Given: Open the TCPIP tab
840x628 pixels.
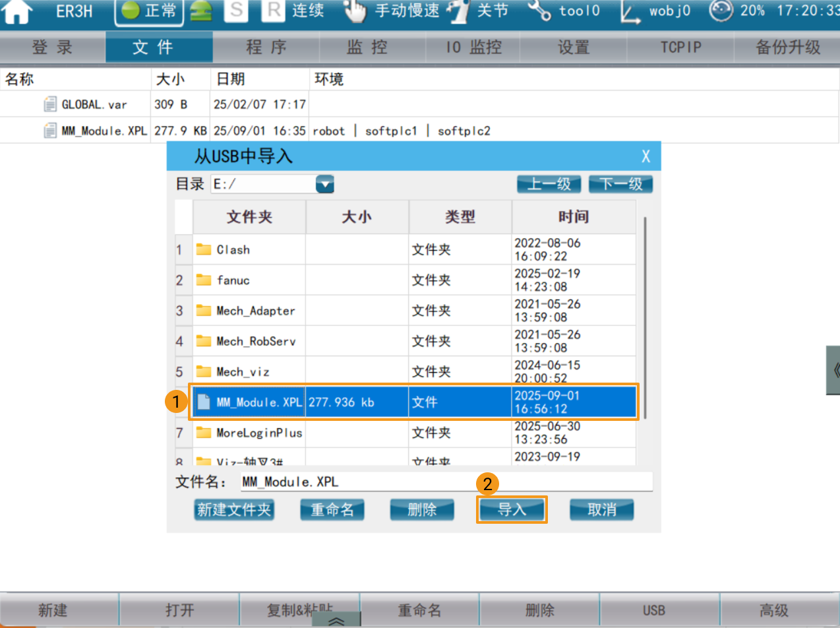Looking at the screenshot, I should (680, 47).
